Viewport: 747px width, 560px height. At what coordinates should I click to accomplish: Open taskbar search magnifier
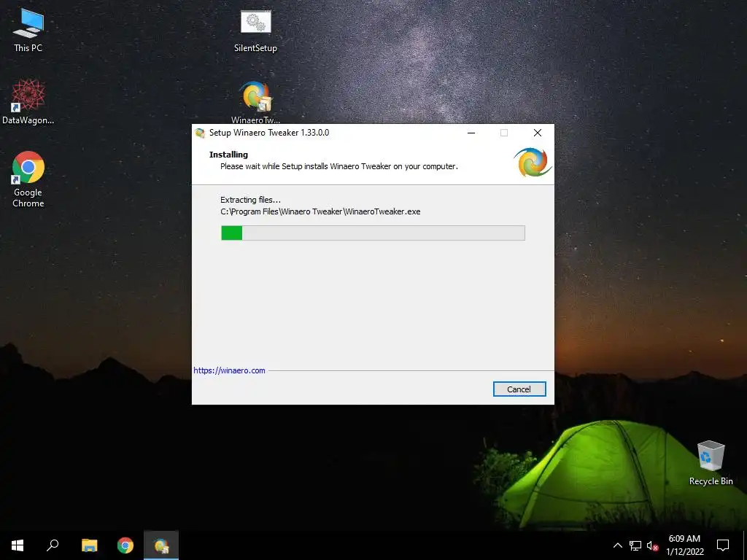click(x=53, y=545)
